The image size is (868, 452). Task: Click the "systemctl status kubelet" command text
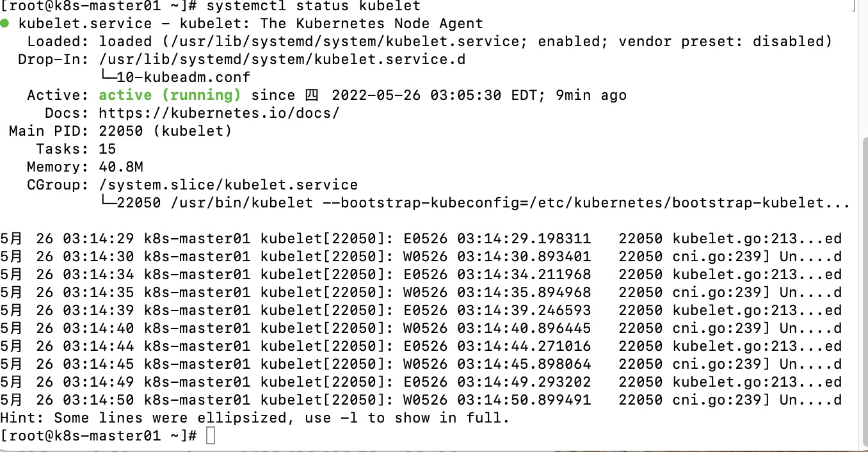coord(314,6)
